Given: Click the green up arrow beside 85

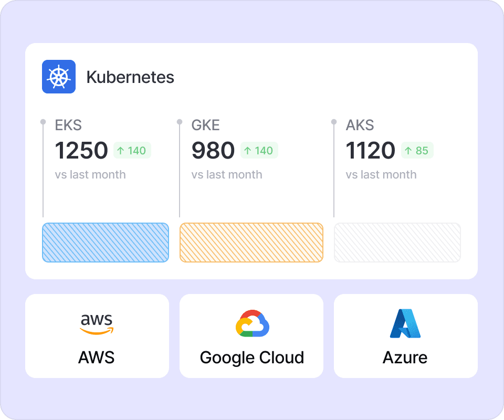Looking at the screenshot, I should pyautogui.click(x=408, y=151).
